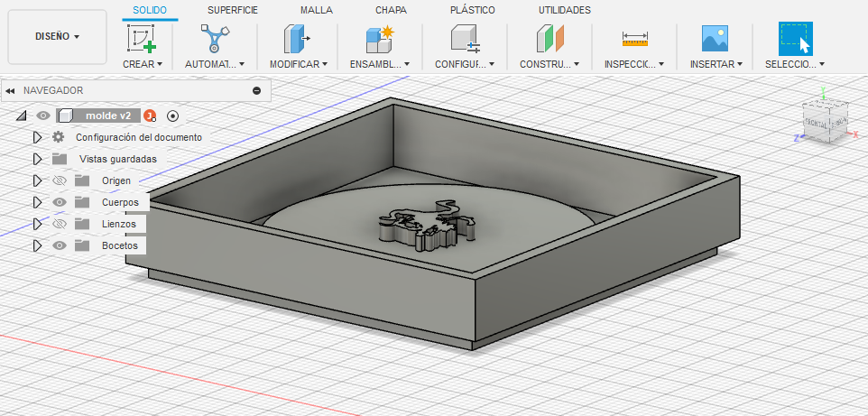Open the AUTOMAT... dropdown menu
The image size is (868, 416).
(215, 64)
